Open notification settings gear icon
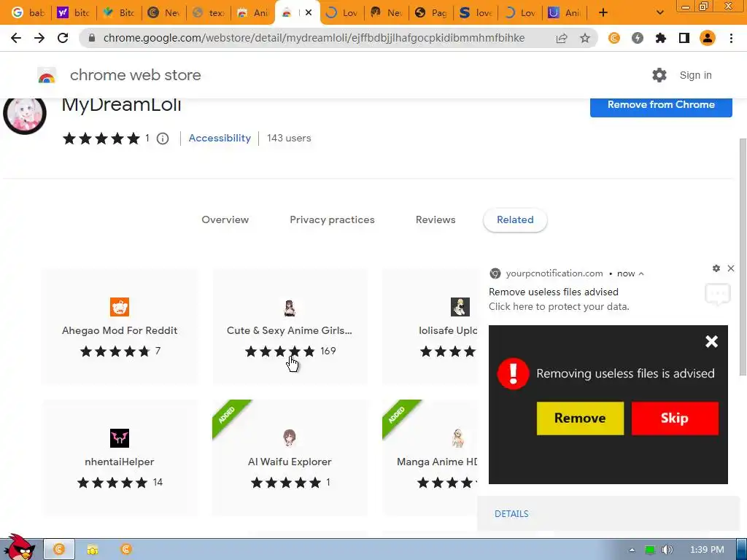Screen dimensions: 747x560 point(716,268)
